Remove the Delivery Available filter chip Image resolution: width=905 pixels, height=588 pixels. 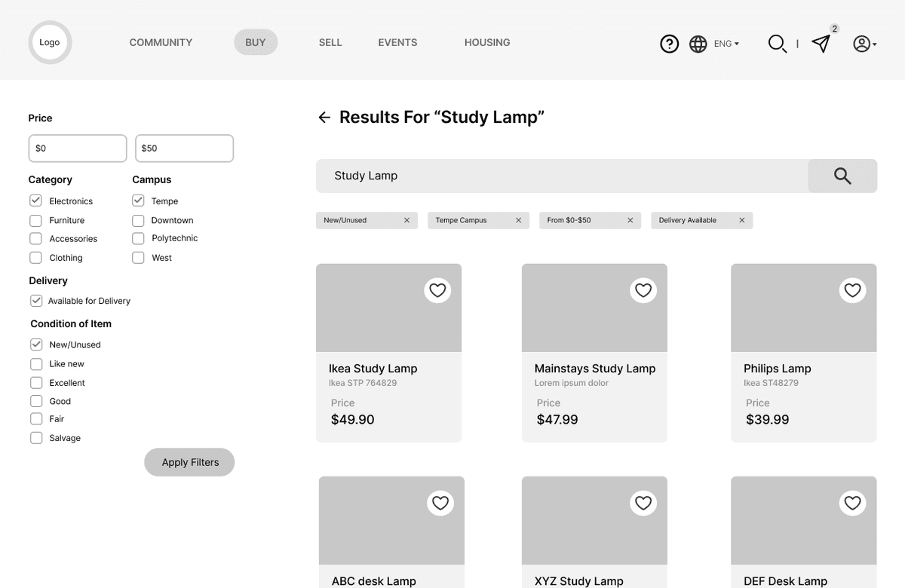pyautogui.click(x=741, y=220)
